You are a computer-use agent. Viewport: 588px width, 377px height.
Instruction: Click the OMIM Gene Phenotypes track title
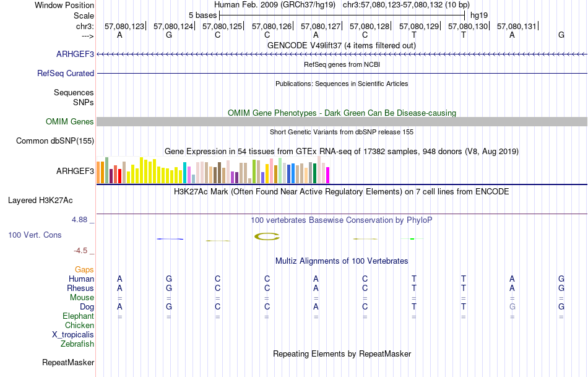tap(342, 113)
